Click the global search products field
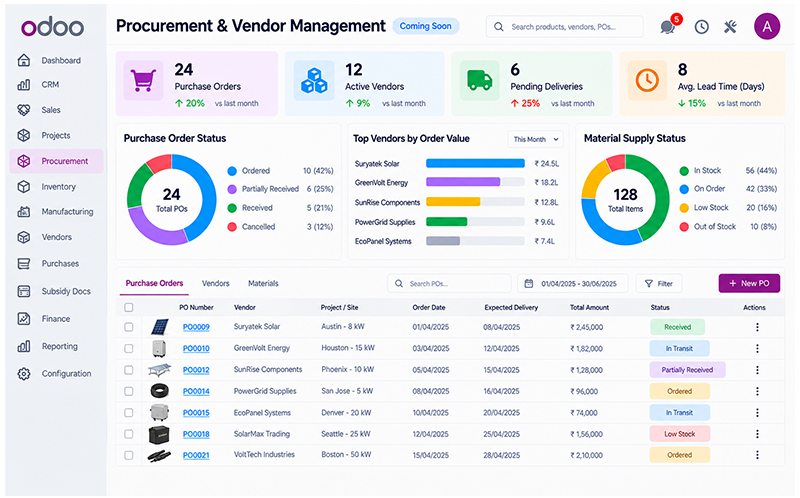The height and width of the screenshot is (498, 800). (564, 27)
